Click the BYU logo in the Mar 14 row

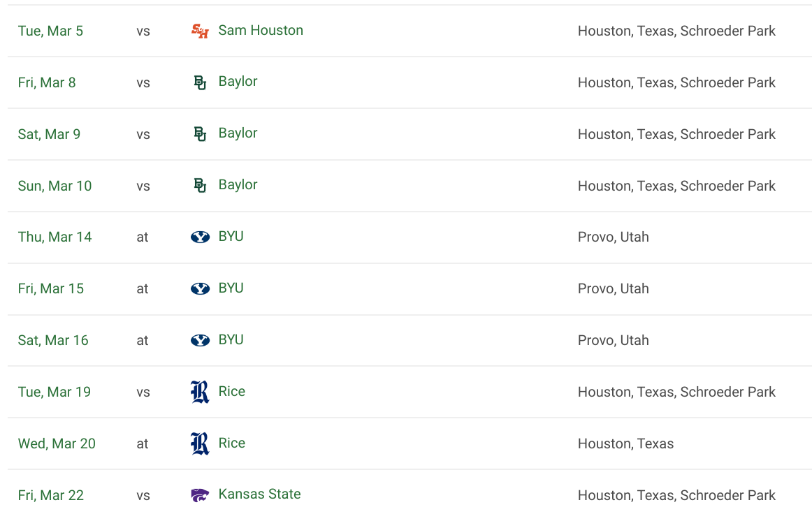pyautogui.click(x=200, y=237)
